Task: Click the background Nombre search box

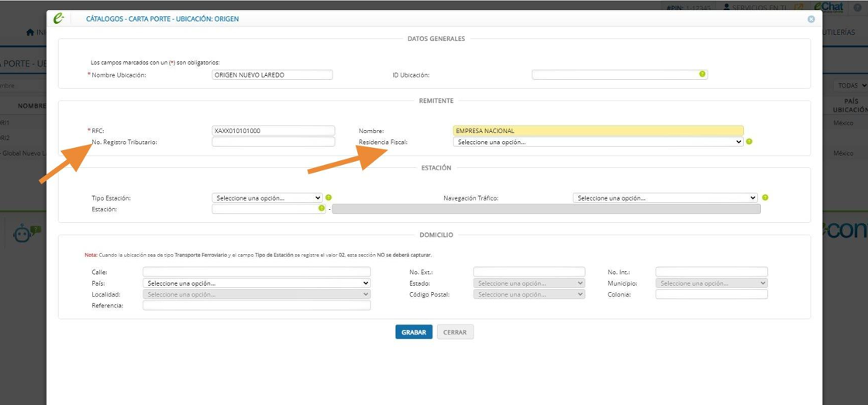Action: tap(23, 86)
